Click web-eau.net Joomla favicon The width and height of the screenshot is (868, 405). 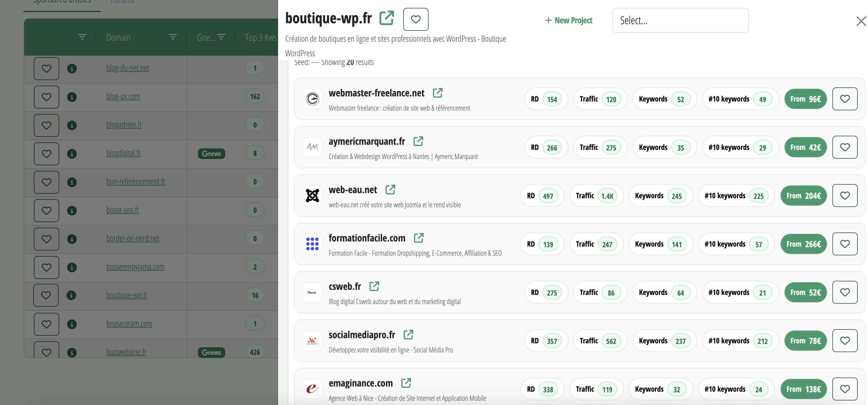tap(313, 196)
